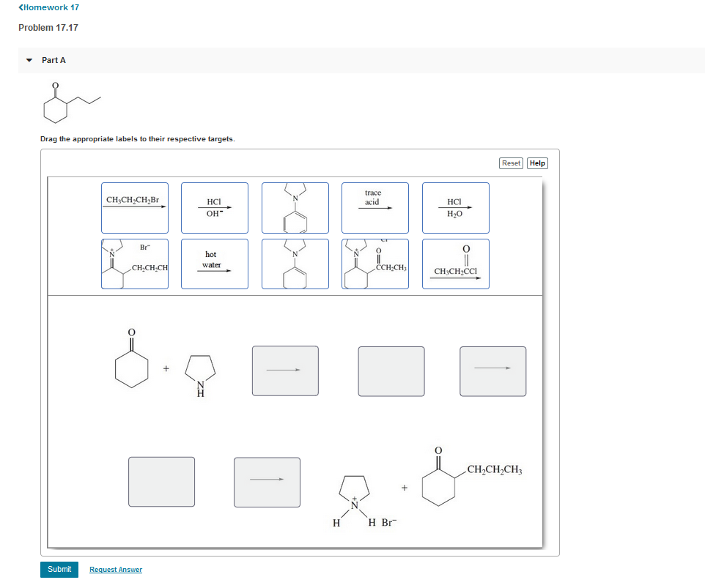The image size is (705, 588).
Task: Click the Submit button
Action: pos(59,569)
